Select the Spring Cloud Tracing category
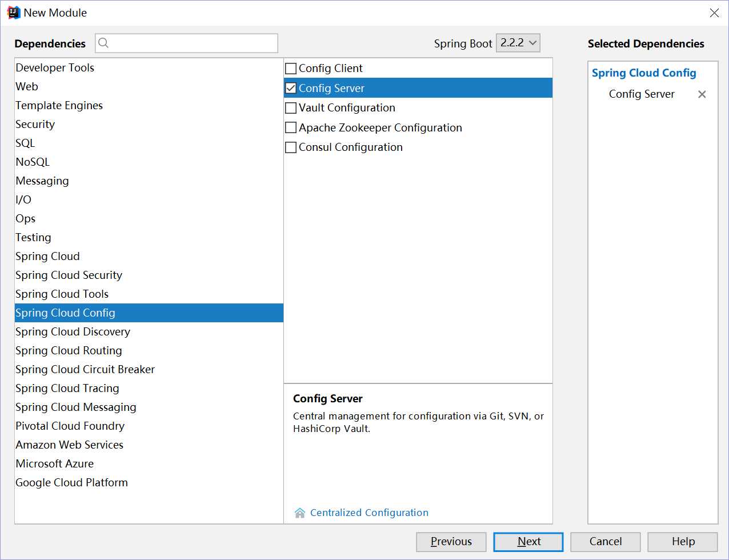Viewport: 729px width, 560px height. click(149, 388)
